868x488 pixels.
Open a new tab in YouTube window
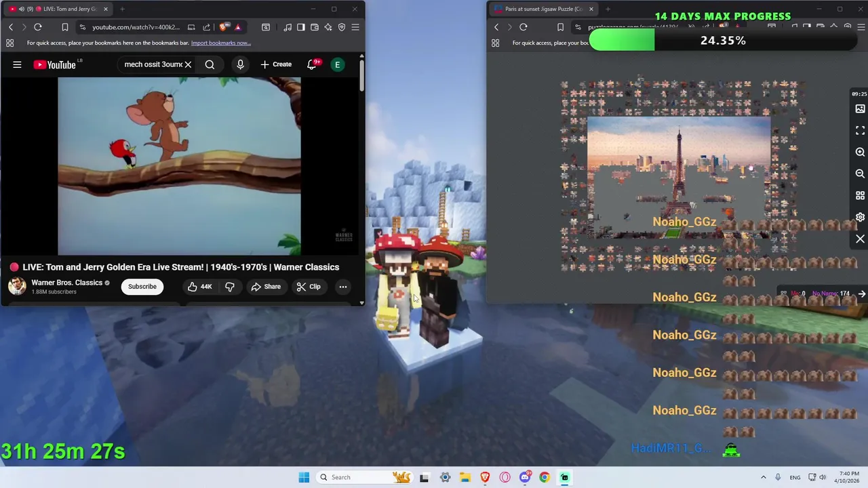point(122,9)
